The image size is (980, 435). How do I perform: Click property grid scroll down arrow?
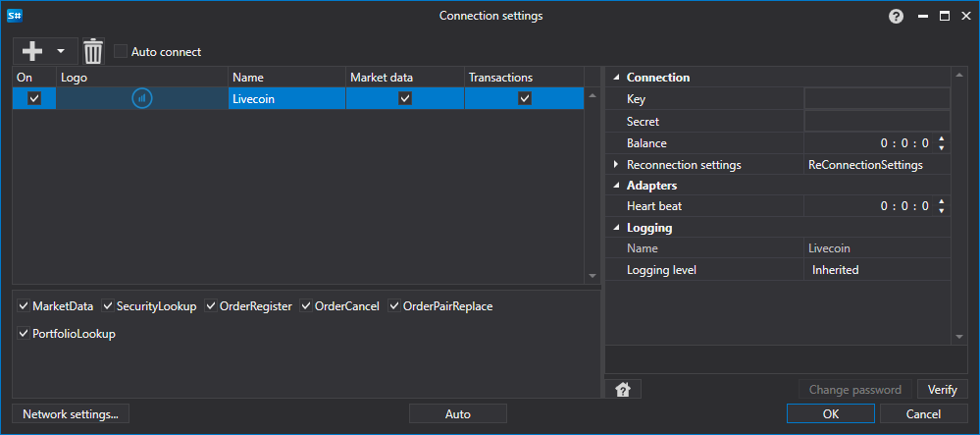click(959, 337)
